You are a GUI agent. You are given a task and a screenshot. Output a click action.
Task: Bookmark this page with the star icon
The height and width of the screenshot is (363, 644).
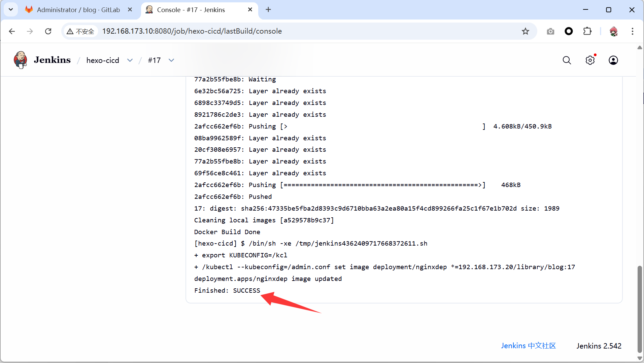[525, 31]
